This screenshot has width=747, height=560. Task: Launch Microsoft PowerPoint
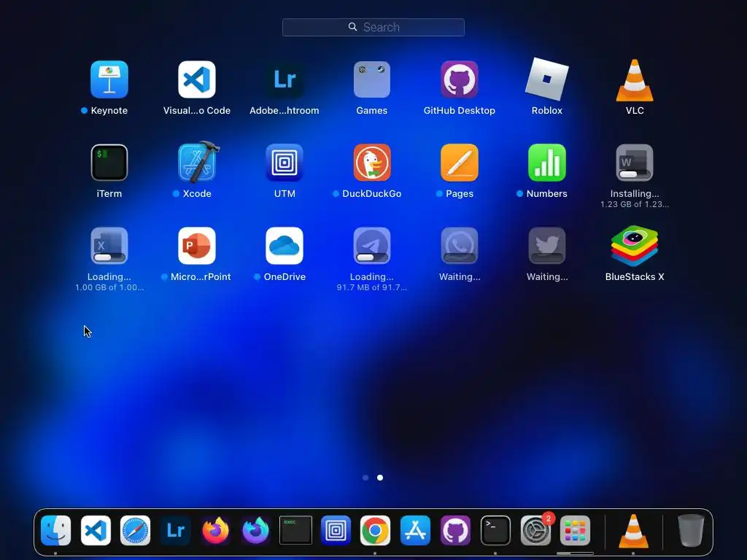click(x=197, y=246)
